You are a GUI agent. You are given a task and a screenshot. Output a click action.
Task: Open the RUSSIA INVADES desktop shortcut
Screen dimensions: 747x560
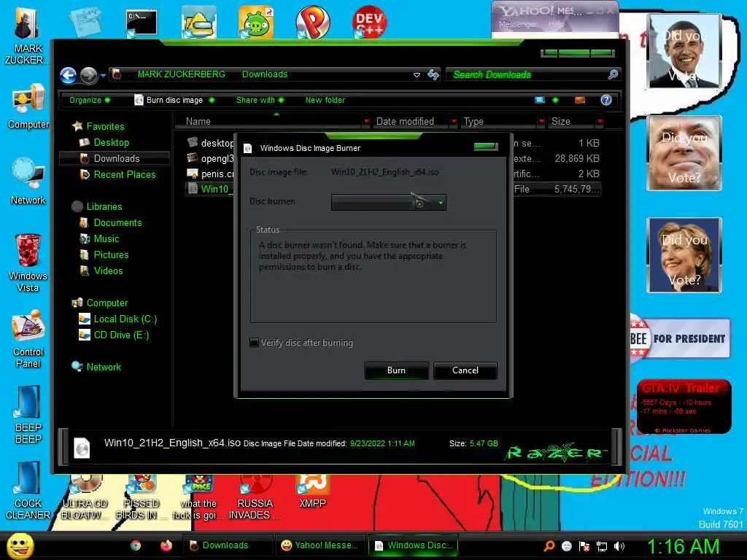coord(255,497)
